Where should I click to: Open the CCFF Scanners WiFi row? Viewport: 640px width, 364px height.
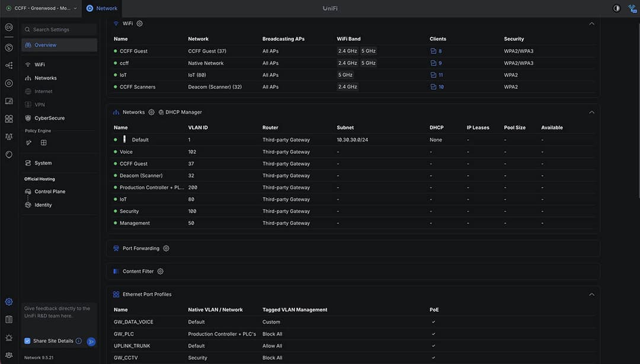(353, 87)
